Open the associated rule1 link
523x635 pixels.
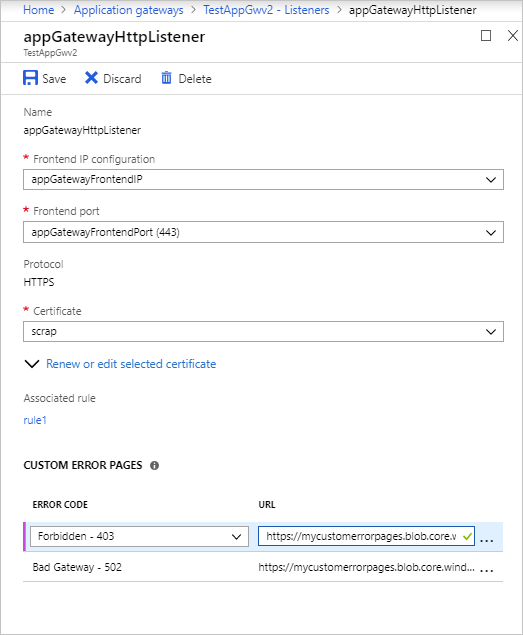35,420
